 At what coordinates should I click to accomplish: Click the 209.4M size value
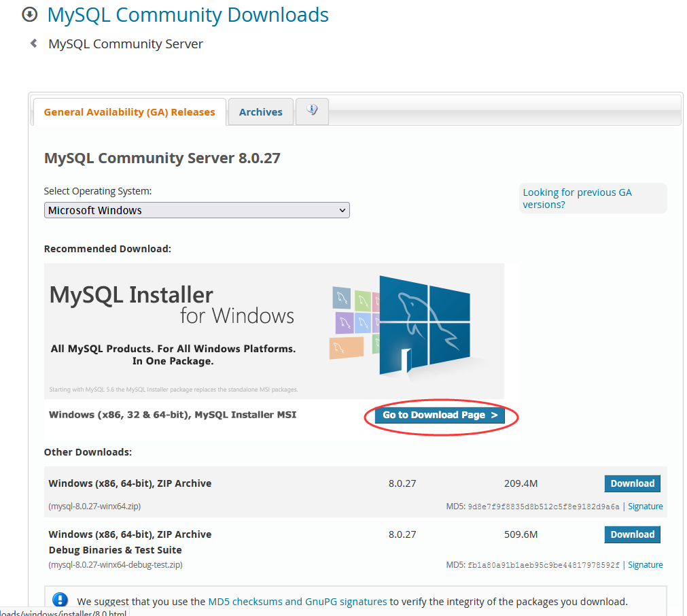(x=521, y=483)
